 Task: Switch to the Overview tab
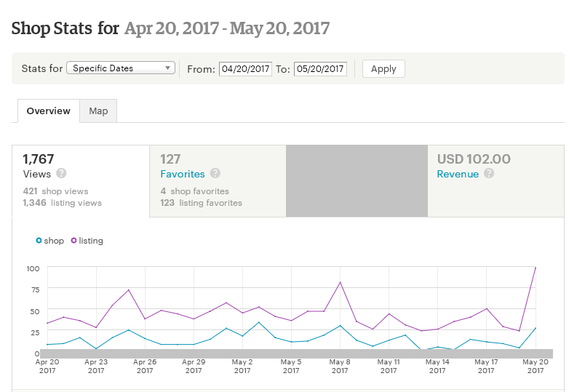click(49, 111)
